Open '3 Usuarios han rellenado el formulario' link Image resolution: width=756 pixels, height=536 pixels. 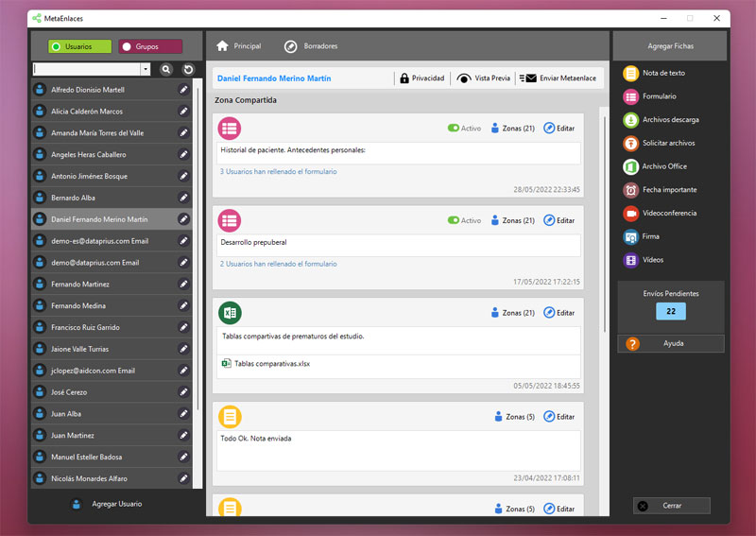278,172
